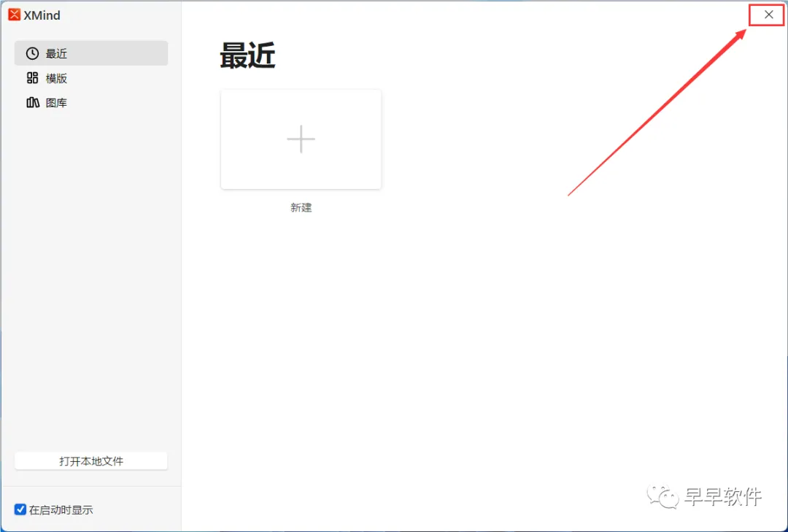This screenshot has width=788, height=532.
Task: Click the 早早软件 watermark text
Action: 723,497
